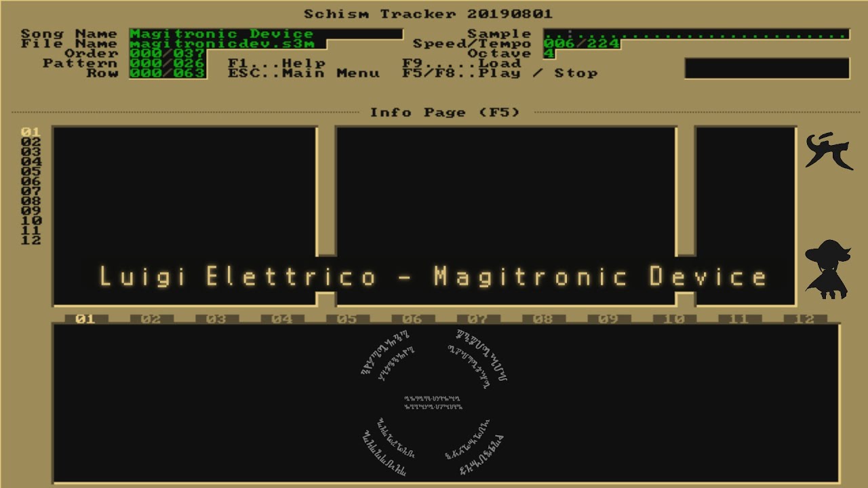Click channel header 09 above the lower pane
This screenshot has width=868, height=488.
coord(608,319)
